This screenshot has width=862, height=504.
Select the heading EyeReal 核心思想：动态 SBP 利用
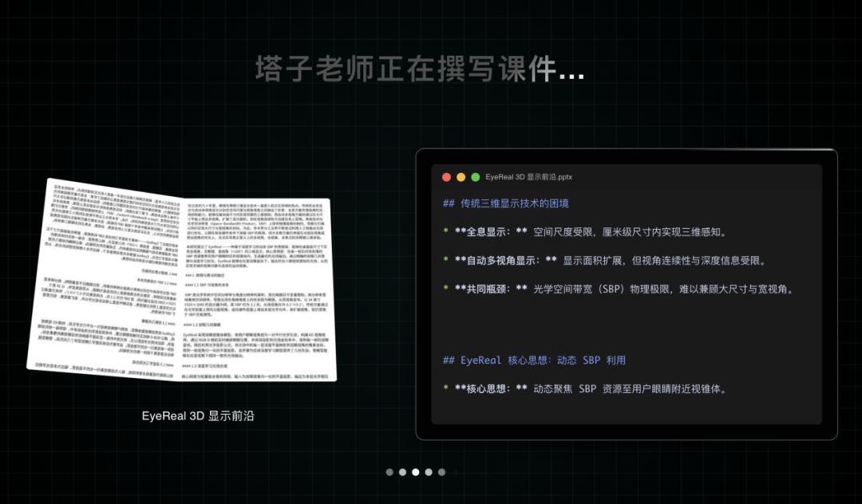[534, 360]
